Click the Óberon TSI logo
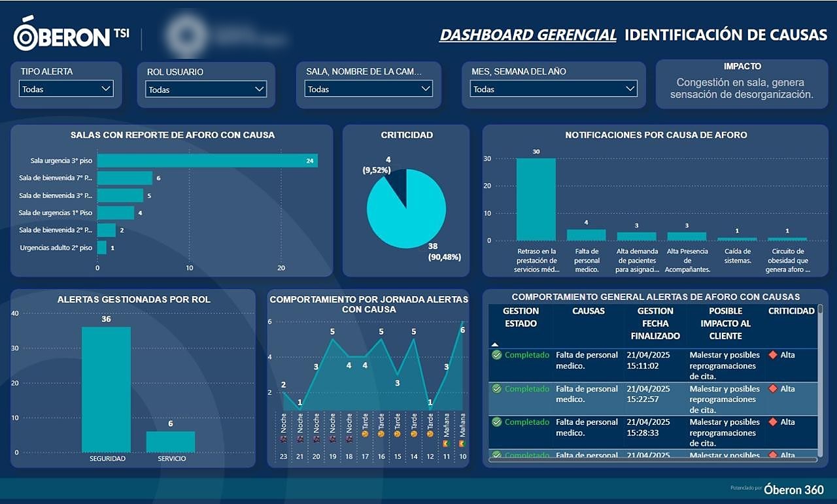Viewport: 837px width, 504px height. [x=71, y=34]
